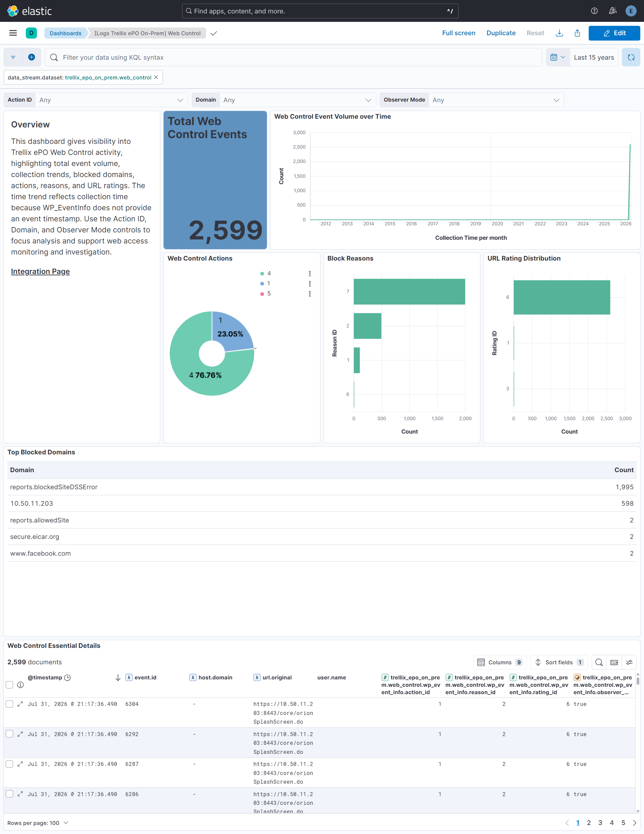Click the pink legend swatch for 5

[262, 294]
